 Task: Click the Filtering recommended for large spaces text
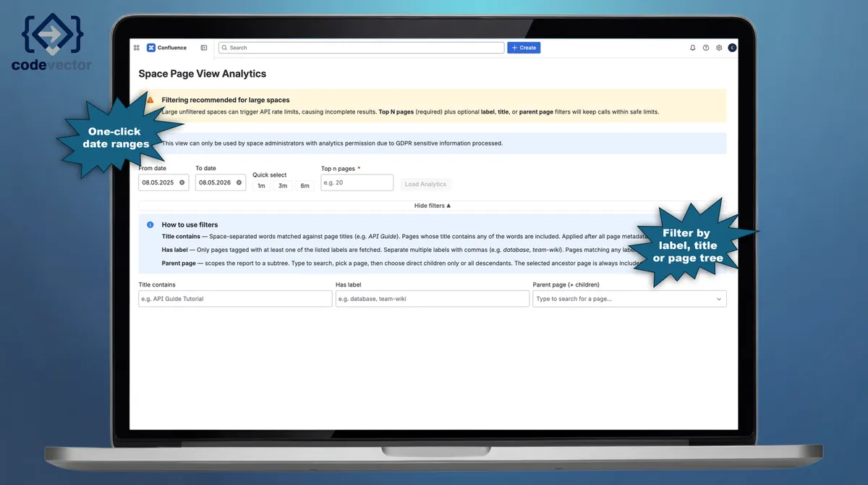(226, 100)
